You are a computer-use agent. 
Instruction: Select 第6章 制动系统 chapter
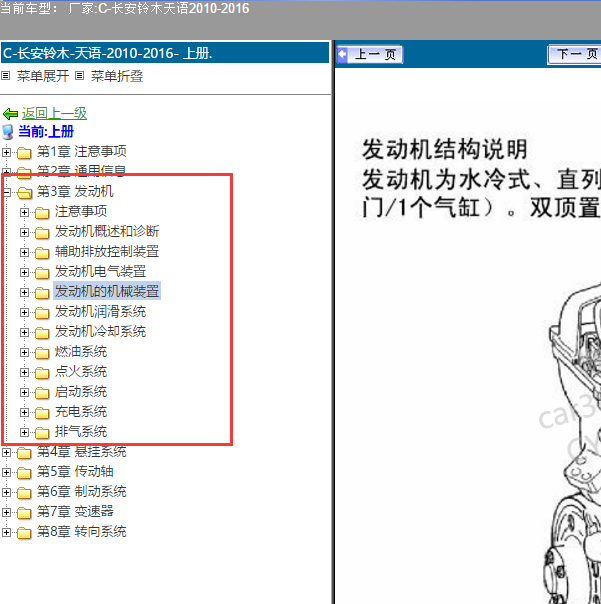(82, 492)
